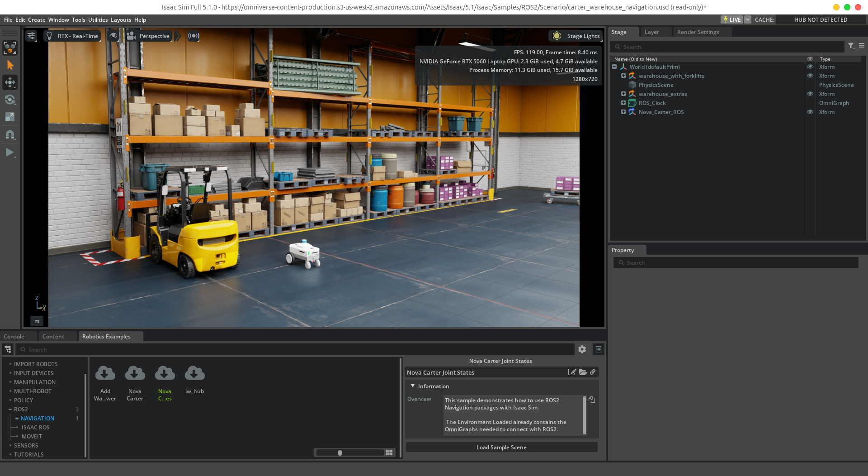
Task: Select the Scale tool in left toolbar
Action: [x=10, y=117]
